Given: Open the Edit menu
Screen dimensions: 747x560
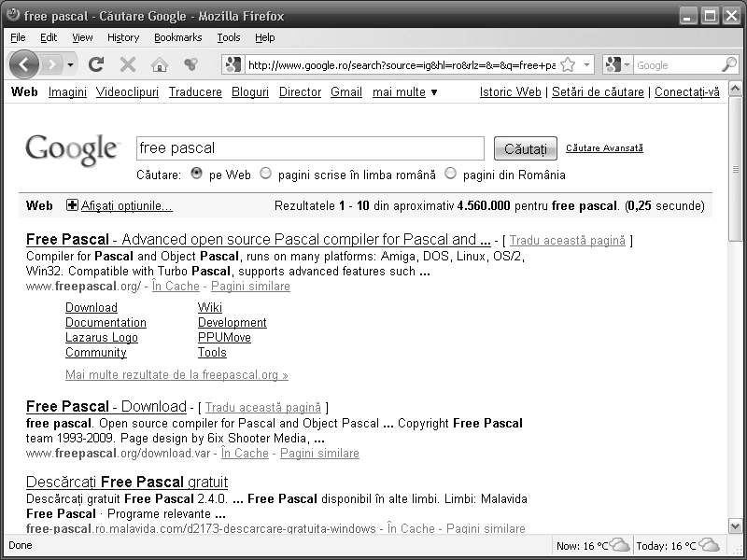Looking at the screenshot, I should [49, 37].
